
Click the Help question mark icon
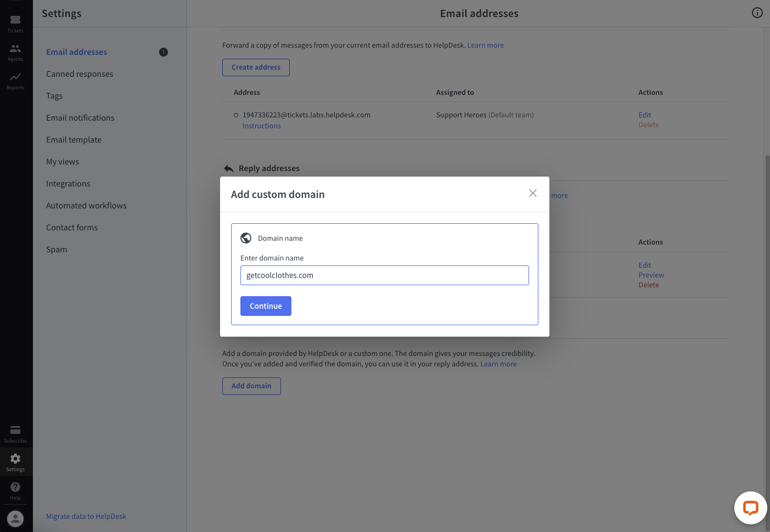coord(15,486)
